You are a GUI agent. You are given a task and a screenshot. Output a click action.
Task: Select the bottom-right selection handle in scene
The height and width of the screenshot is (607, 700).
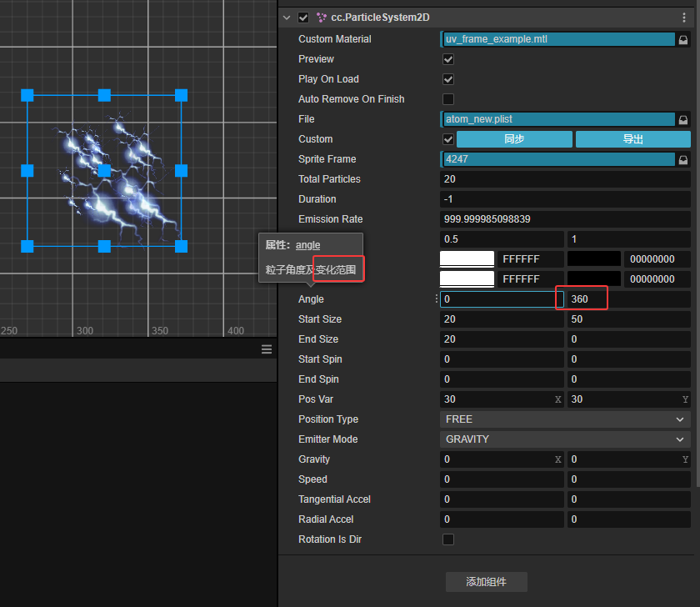tap(182, 246)
